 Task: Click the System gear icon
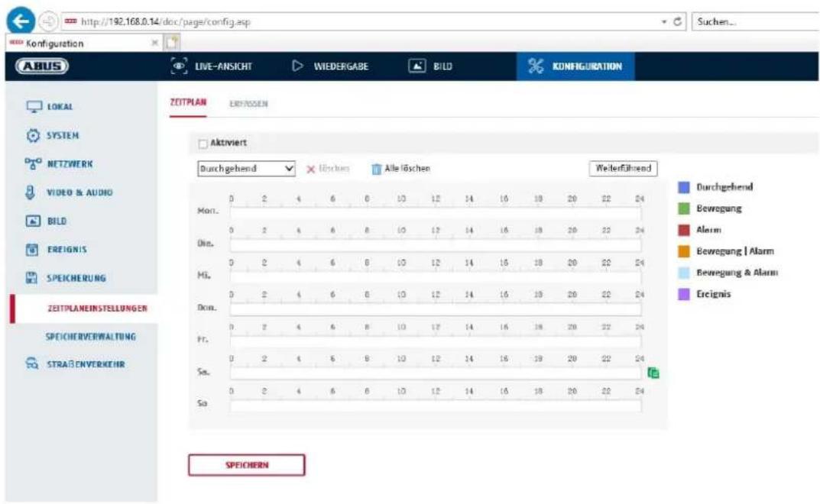[x=33, y=135]
